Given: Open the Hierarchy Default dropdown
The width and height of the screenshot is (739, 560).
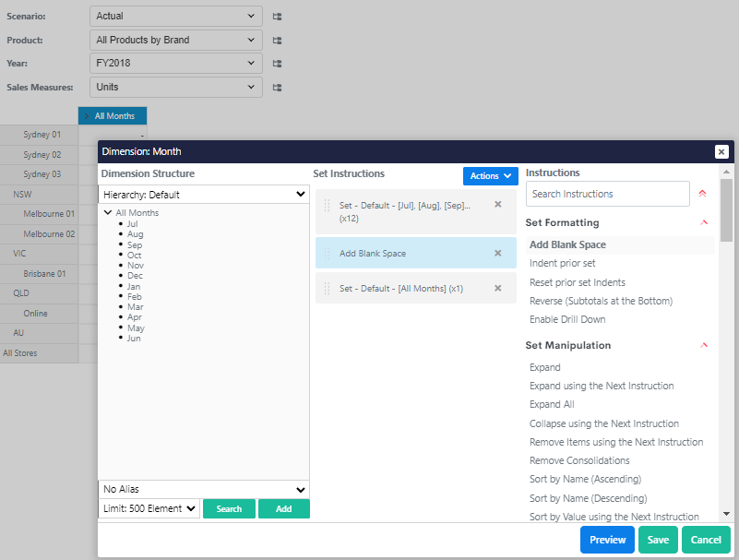Looking at the screenshot, I should point(203,195).
